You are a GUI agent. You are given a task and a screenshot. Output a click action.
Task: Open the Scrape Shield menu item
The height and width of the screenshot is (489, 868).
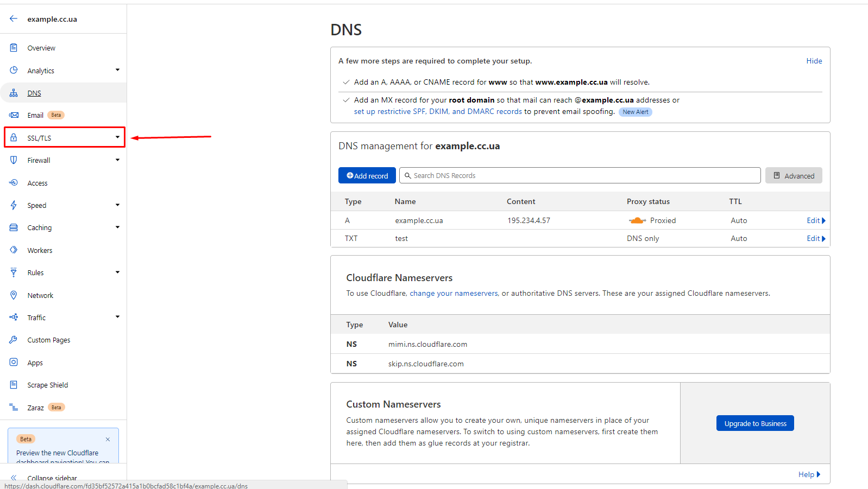tap(48, 385)
